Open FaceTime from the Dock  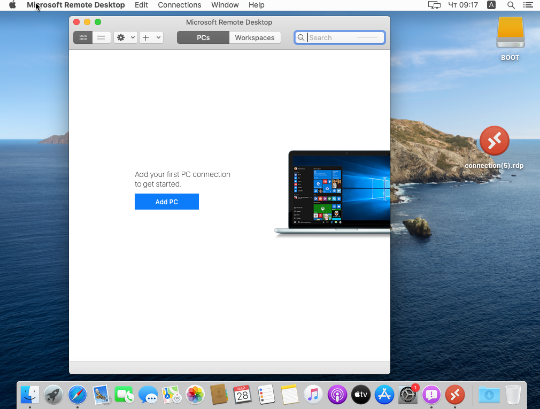(x=124, y=395)
